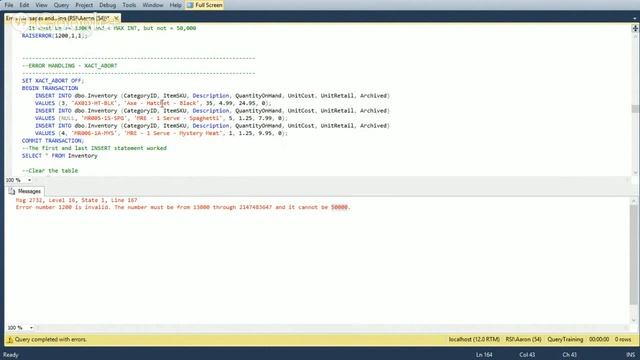Image resolution: width=640 pixels, height=360 pixels.
Task: Click 'localhost (12.0 RTM)' server status
Action: [x=474, y=340]
